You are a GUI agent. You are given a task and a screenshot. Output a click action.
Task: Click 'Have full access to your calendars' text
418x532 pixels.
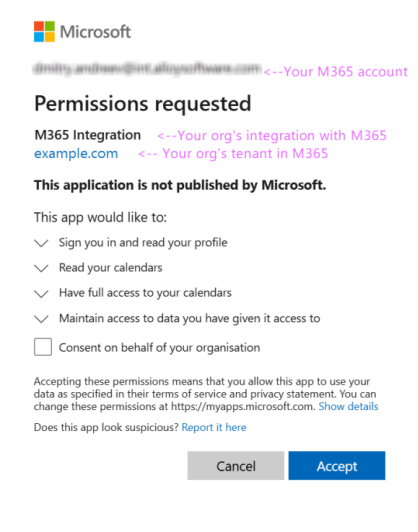pos(145,293)
